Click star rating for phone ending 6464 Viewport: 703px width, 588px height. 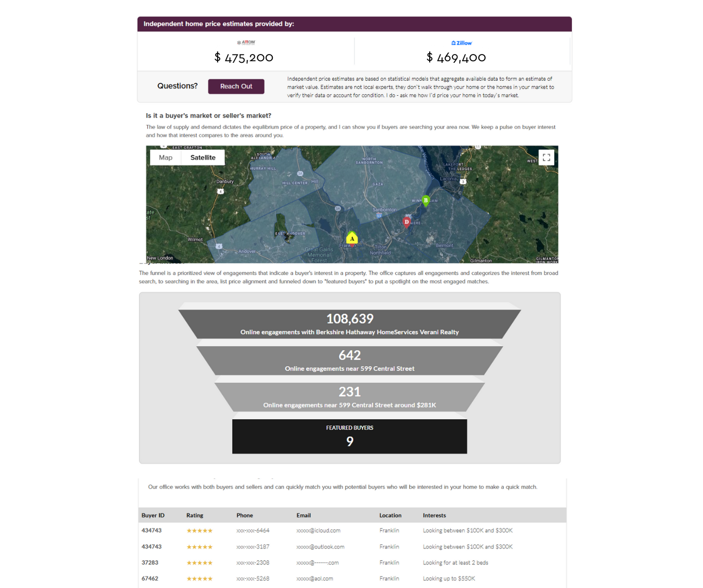(200, 531)
